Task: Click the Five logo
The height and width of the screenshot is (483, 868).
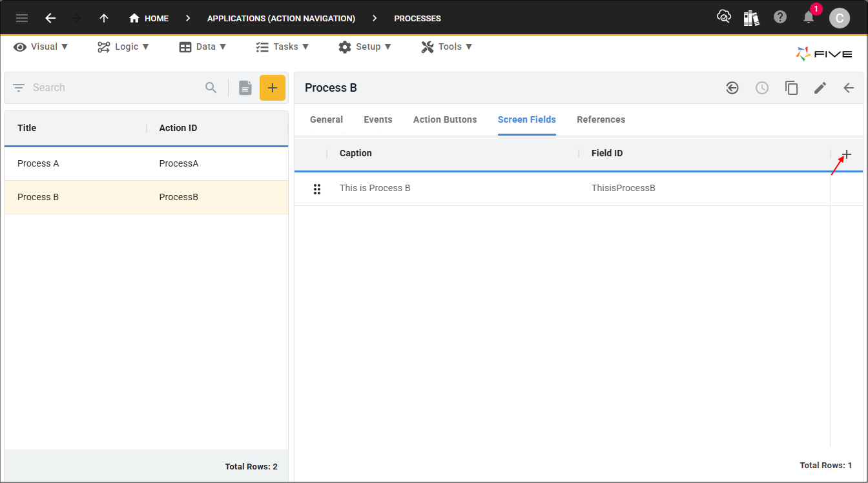Action: click(x=824, y=54)
